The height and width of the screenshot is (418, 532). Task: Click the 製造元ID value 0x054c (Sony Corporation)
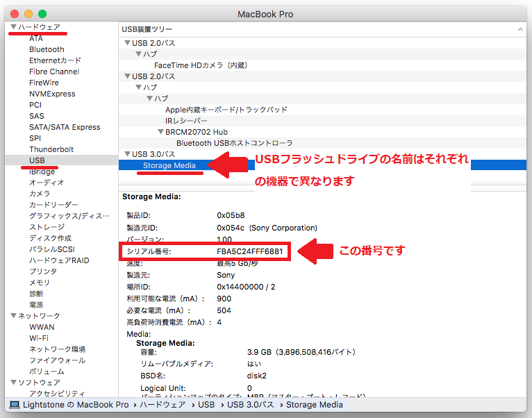point(267,228)
